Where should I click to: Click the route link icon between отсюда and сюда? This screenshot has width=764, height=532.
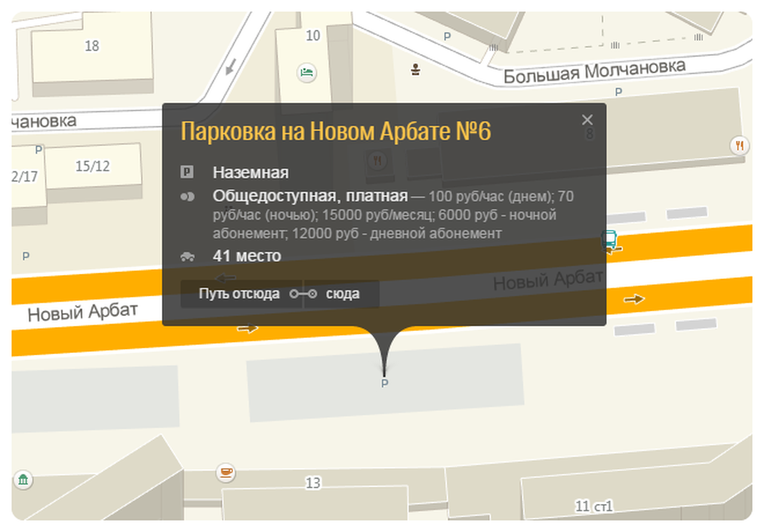302,293
